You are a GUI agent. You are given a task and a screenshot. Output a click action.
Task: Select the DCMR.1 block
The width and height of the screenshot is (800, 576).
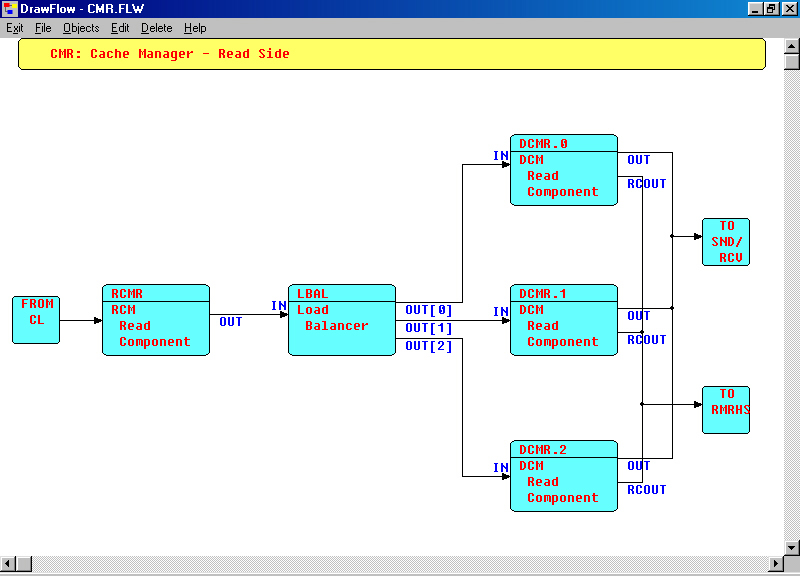(x=564, y=320)
